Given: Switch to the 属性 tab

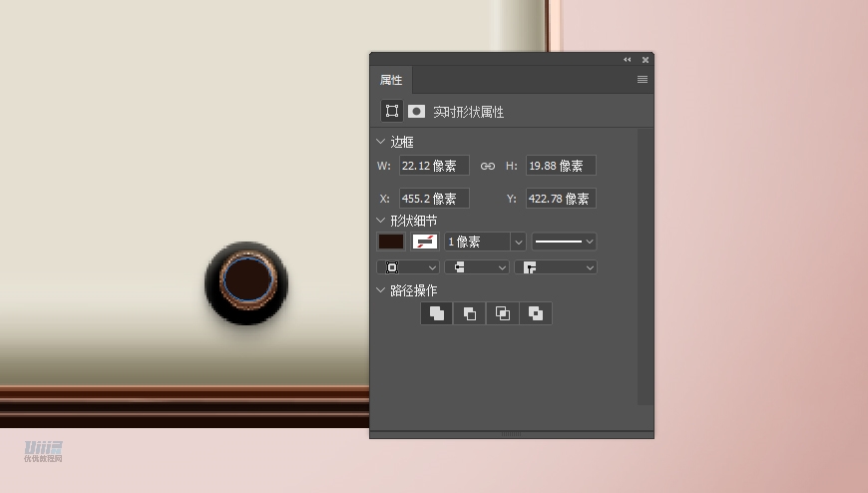Looking at the screenshot, I should coord(391,80).
